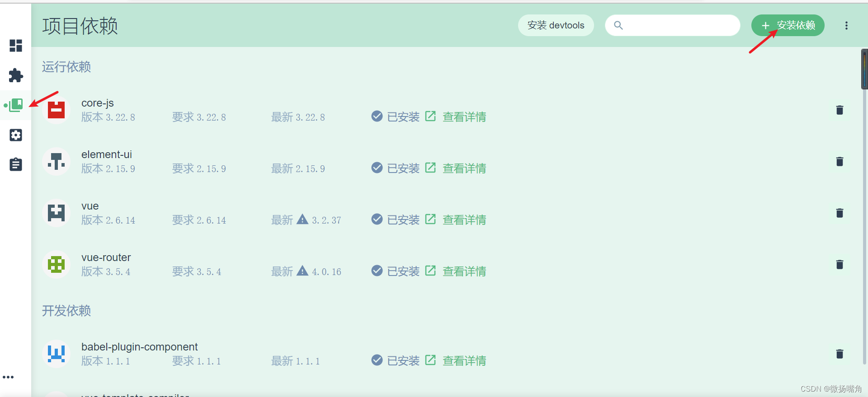
Task: Click the 安装 devtools button
Action: [x=556, y=25]
